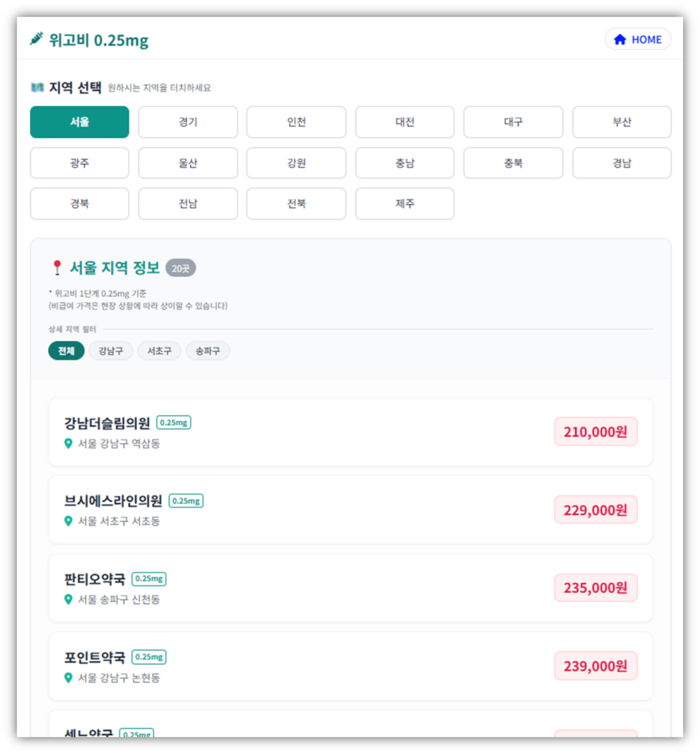Select the 경기 region button

(x=188, y=121)
